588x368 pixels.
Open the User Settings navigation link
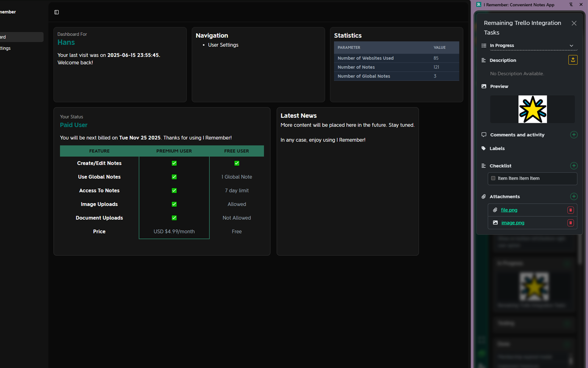click(x=223, y=45)
